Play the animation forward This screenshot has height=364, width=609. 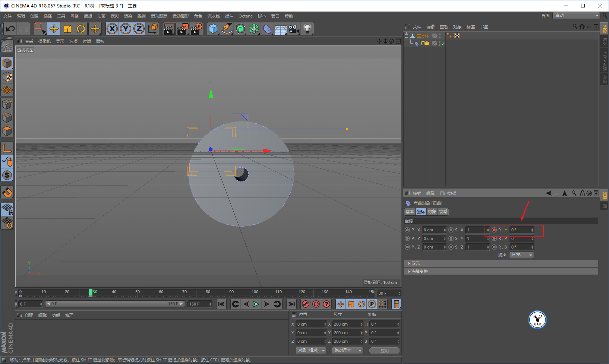click(x=256, y=304)
